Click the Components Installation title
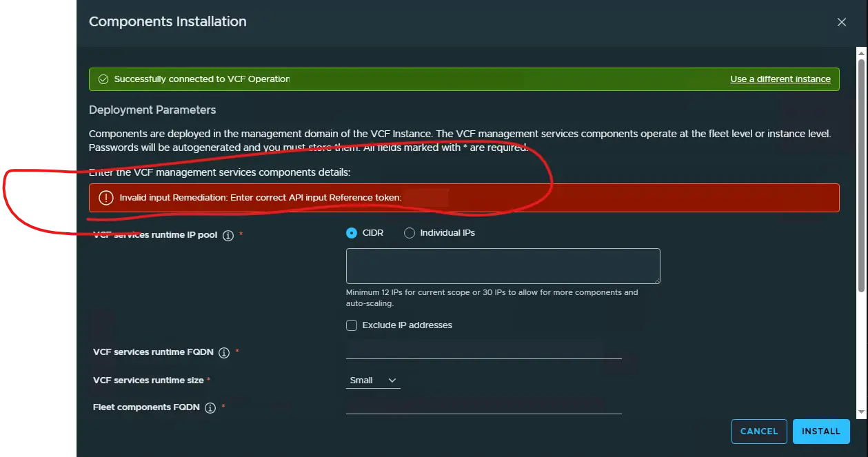The height and width of the screenshot is (457, 868). click(x=168, y=22)
